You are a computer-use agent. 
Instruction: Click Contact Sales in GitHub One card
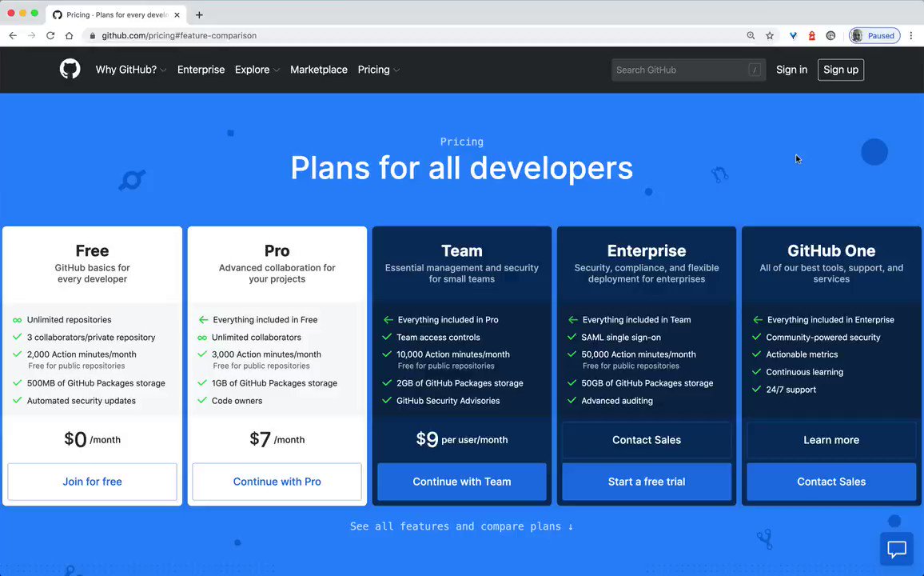point(831,482)
